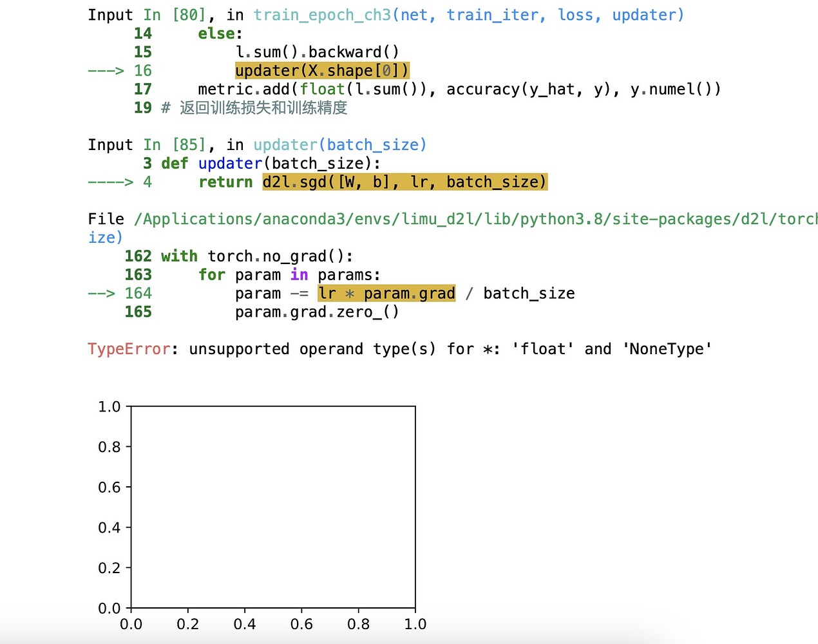Click the 1.0 y-axis tick label

109,406
